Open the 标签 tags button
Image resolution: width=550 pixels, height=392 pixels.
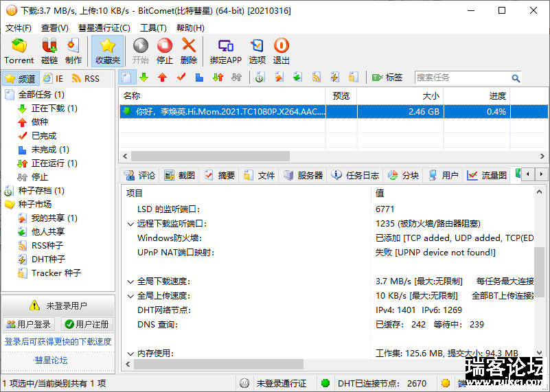point(387,77)
